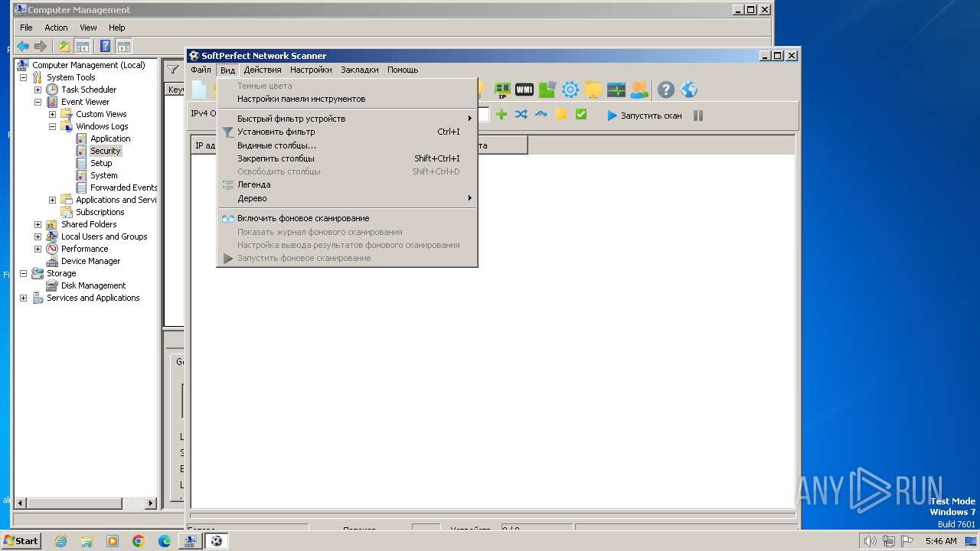Click the users group icon in scanner toolbar
This screenshot has height=551, width=980.
click(x=639, y=90)
